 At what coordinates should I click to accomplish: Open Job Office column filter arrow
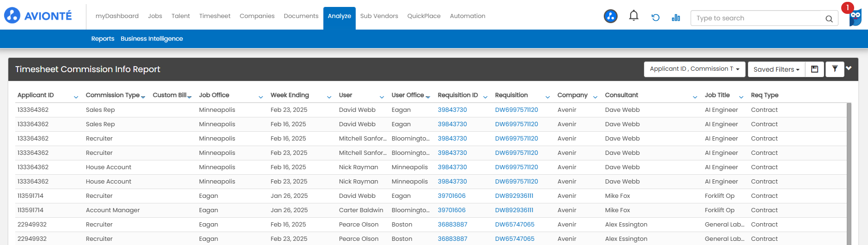coord(261,97)
